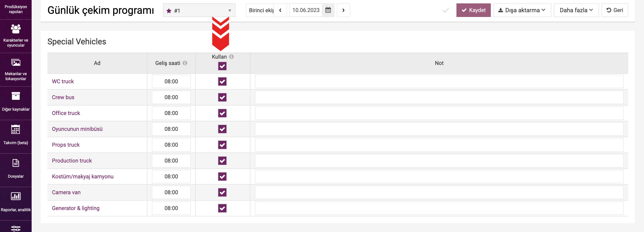Edit Props truck arrival time field
The width and height of the screenshot is (644, 232).
click(171, 145)
